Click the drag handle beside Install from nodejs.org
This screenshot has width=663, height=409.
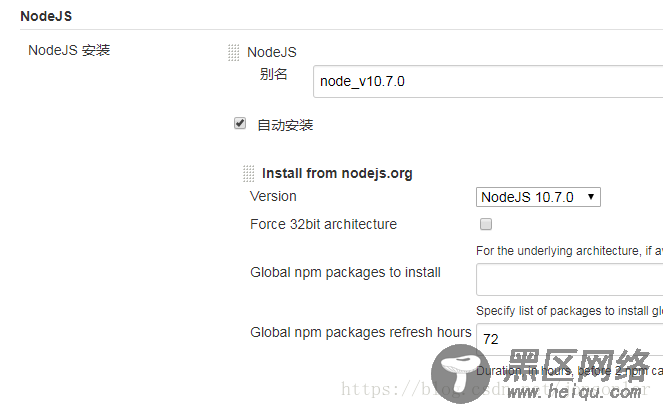coord(249,173)
